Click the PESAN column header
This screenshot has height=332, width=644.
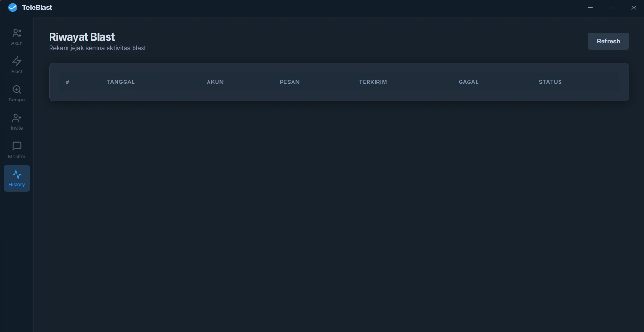290,82
